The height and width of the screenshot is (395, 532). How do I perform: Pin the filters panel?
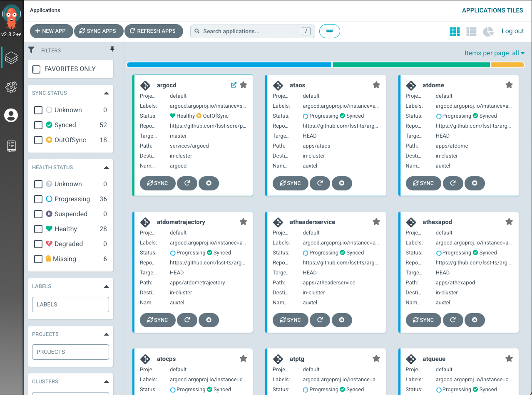point(112,49)
